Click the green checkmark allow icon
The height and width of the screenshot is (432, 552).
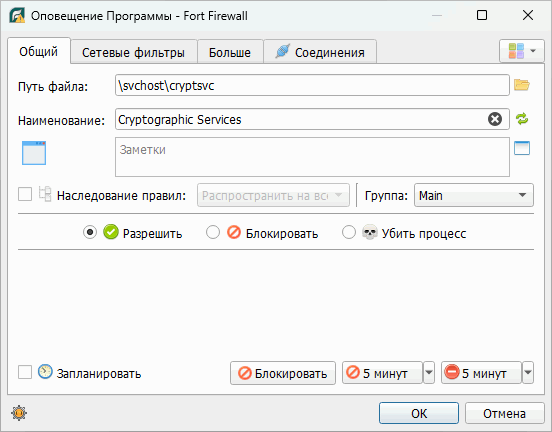click(x=111, y=232)
